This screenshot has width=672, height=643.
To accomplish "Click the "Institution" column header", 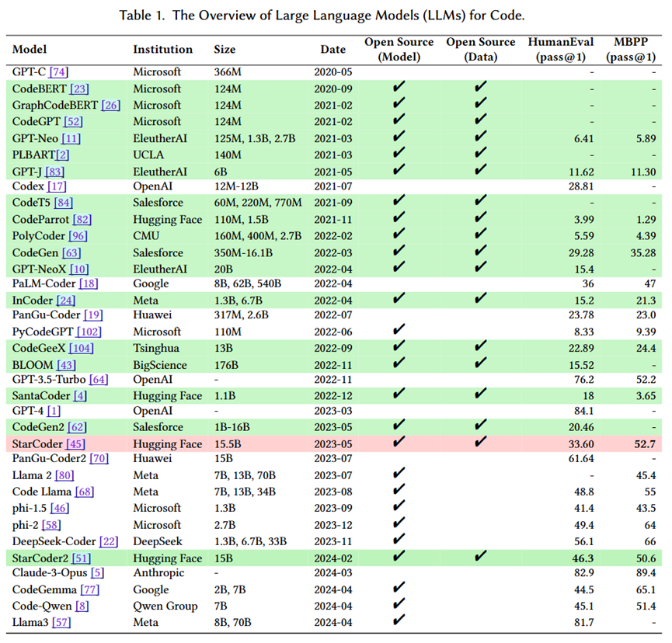I will [163, 49].
